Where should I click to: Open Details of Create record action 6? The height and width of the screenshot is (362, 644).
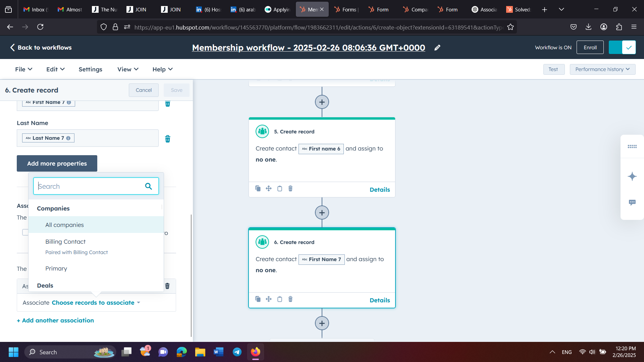click(379, 300)
